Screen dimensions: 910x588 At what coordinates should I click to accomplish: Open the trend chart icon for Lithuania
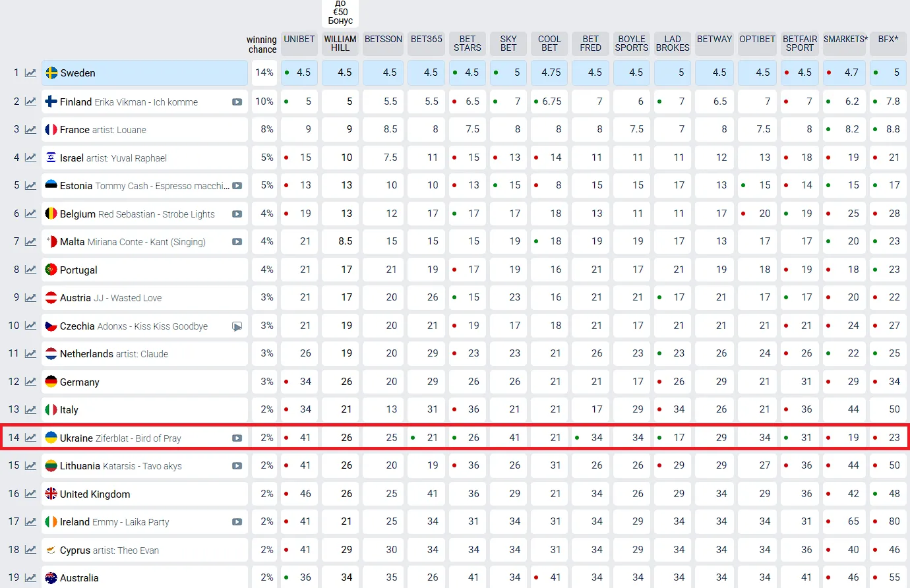(x=30, y=465)
